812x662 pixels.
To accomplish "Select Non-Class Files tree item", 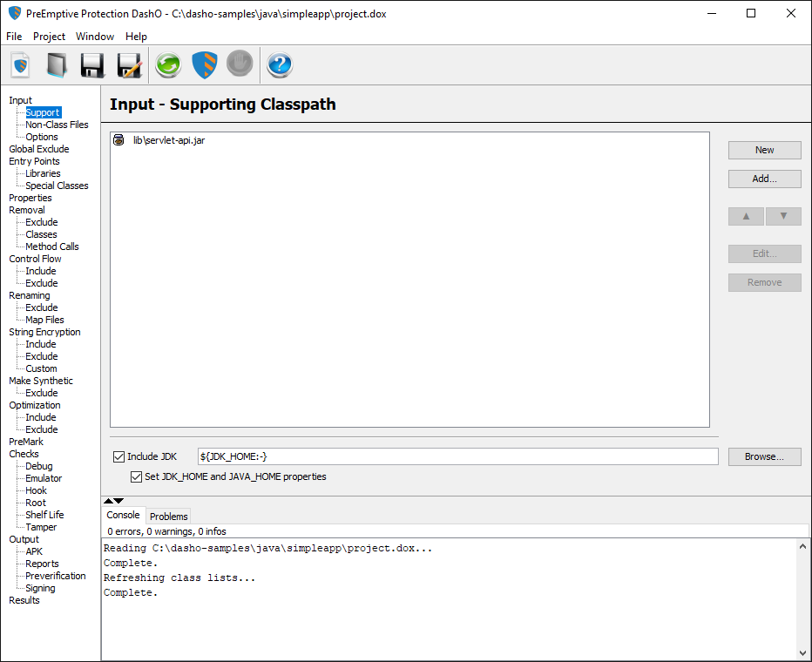I will [x=57, y=125].
